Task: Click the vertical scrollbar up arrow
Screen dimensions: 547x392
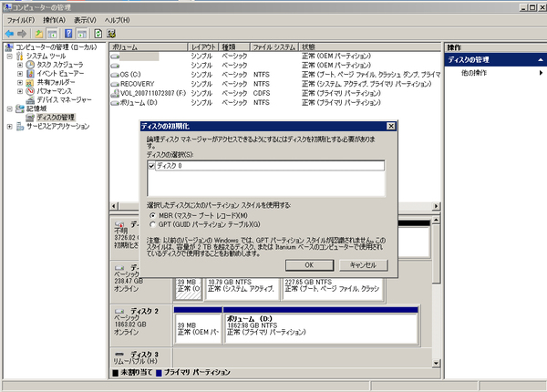Action: coord(436,220)
